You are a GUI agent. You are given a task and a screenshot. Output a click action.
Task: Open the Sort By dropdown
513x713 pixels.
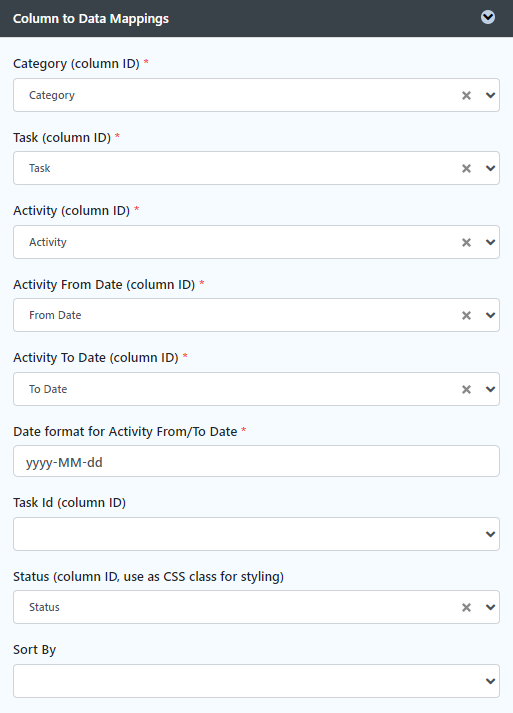tap(256, 681)
